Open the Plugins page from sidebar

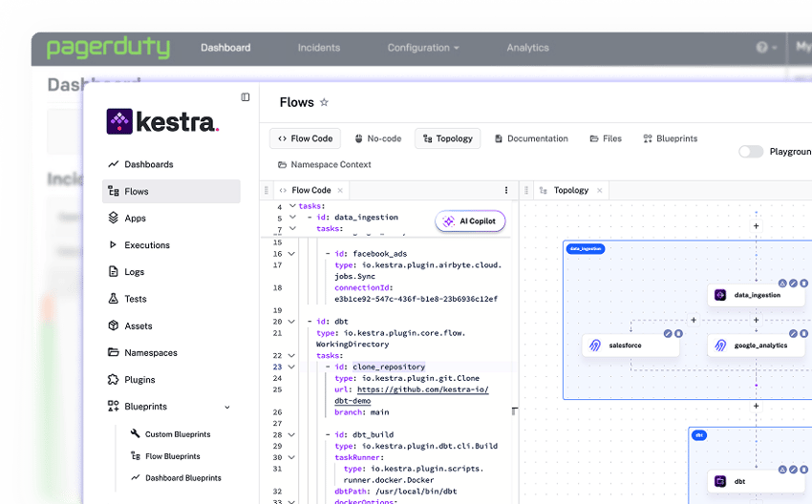coord(139,380)
